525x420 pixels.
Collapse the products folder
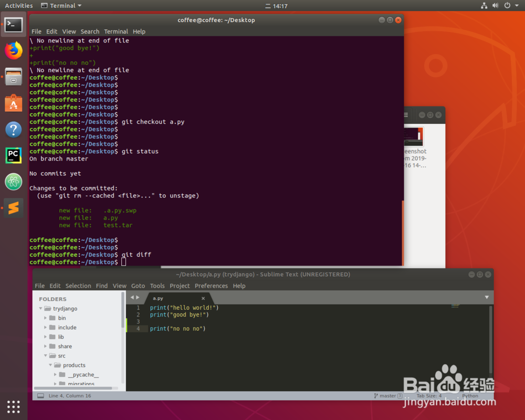[50, 365]
